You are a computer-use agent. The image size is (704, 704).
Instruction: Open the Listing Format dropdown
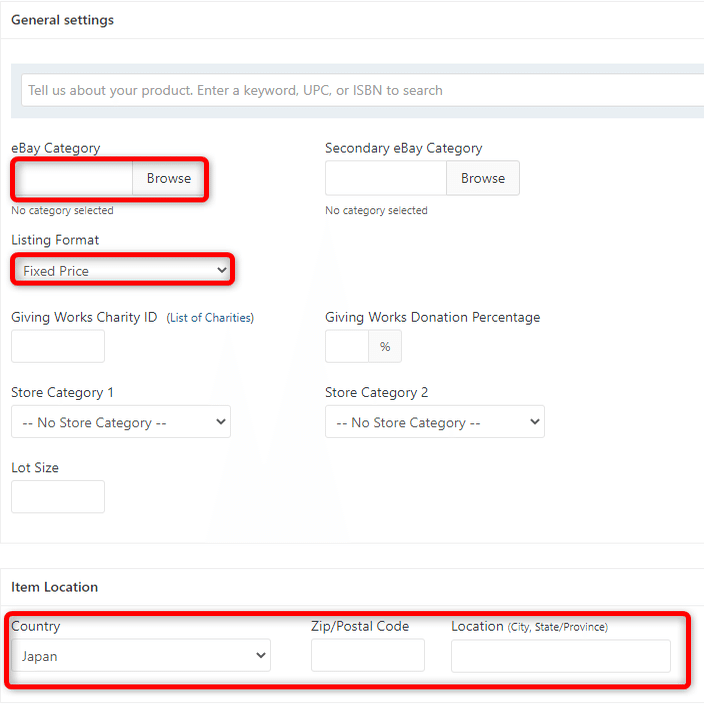click(x=123, y=270)
